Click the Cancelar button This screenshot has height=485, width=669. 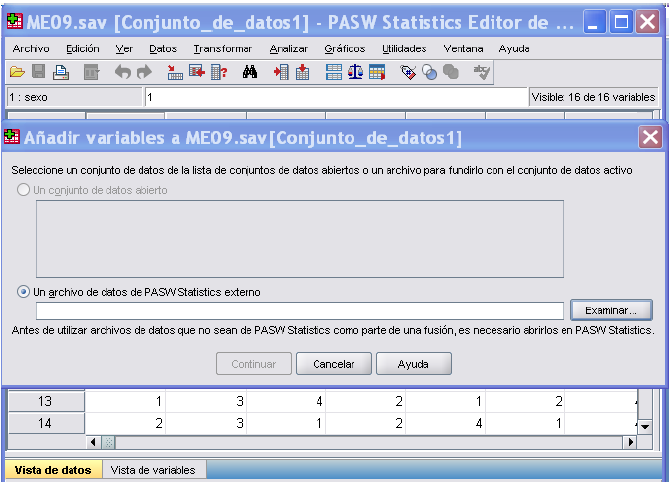point(334,364)
